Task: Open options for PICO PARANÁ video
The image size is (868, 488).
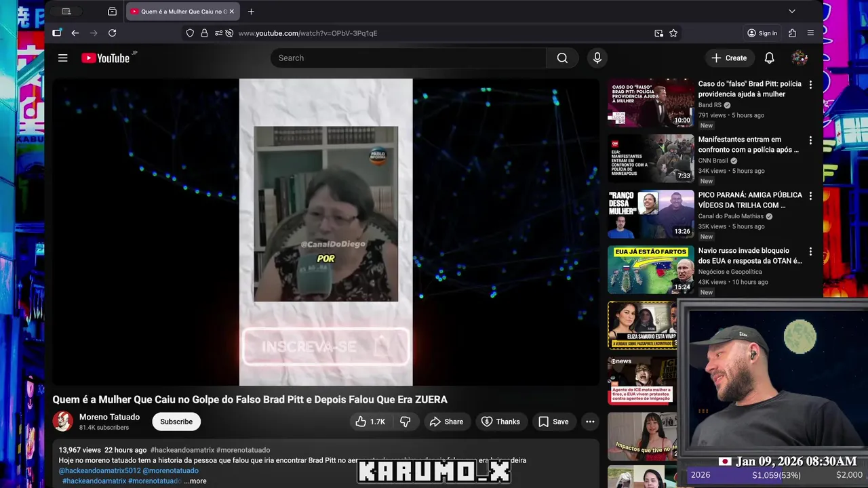Action: pos(810,196)
